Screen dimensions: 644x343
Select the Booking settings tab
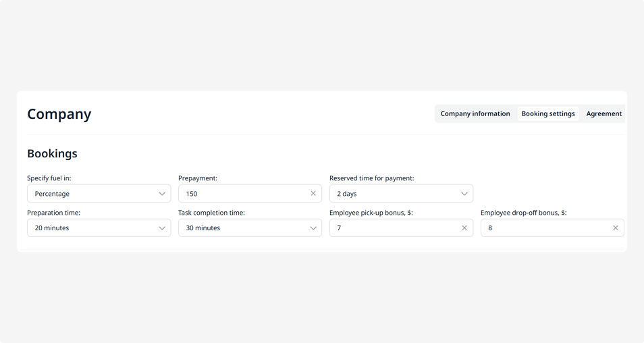(548, 113)
